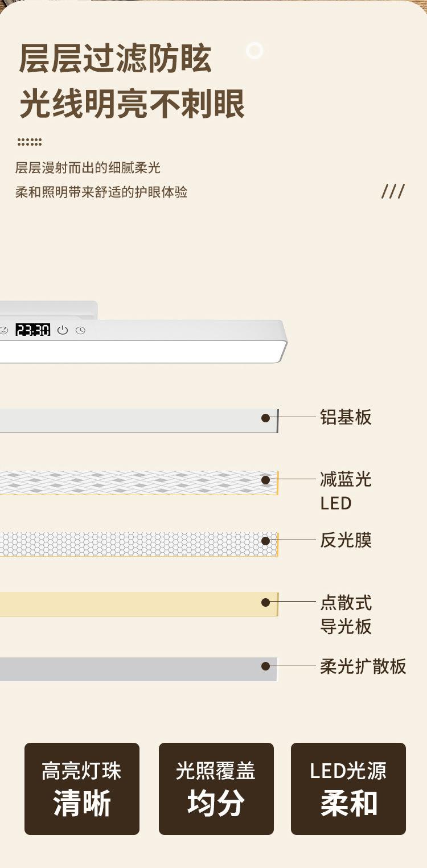This screenshot has height=868, width=427.
Task: Click the dot marker on soft diffuser plate
Action: click(x=265, y=666)
